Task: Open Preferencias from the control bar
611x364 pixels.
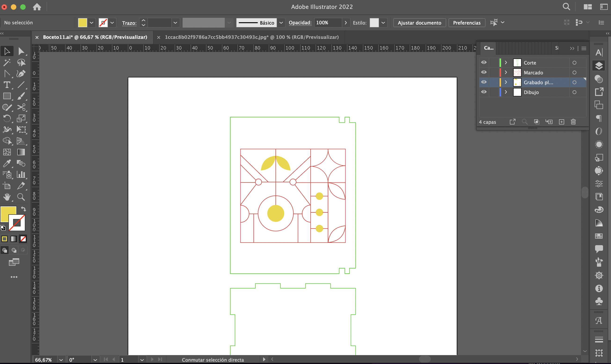Action: click(x=467, y=23)
